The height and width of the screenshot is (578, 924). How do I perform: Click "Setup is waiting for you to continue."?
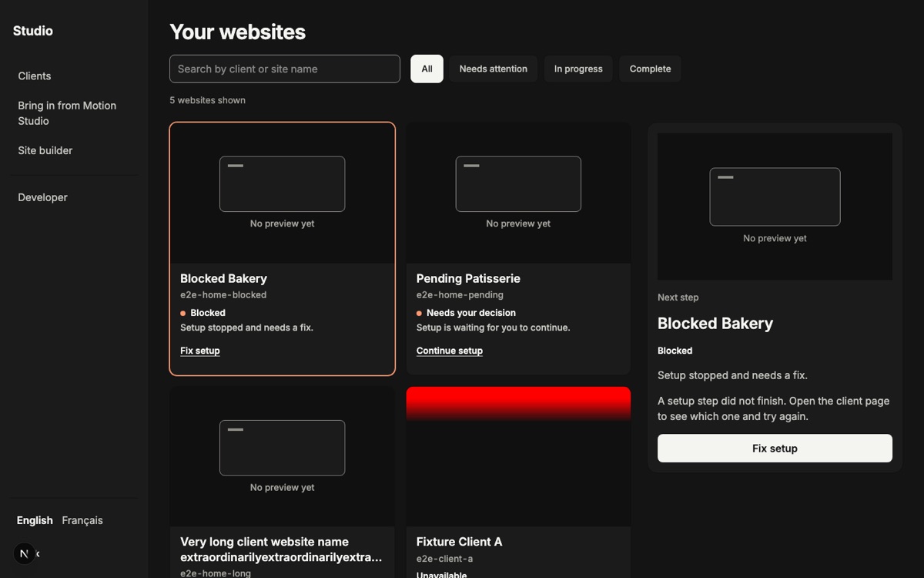coord(494,328)
